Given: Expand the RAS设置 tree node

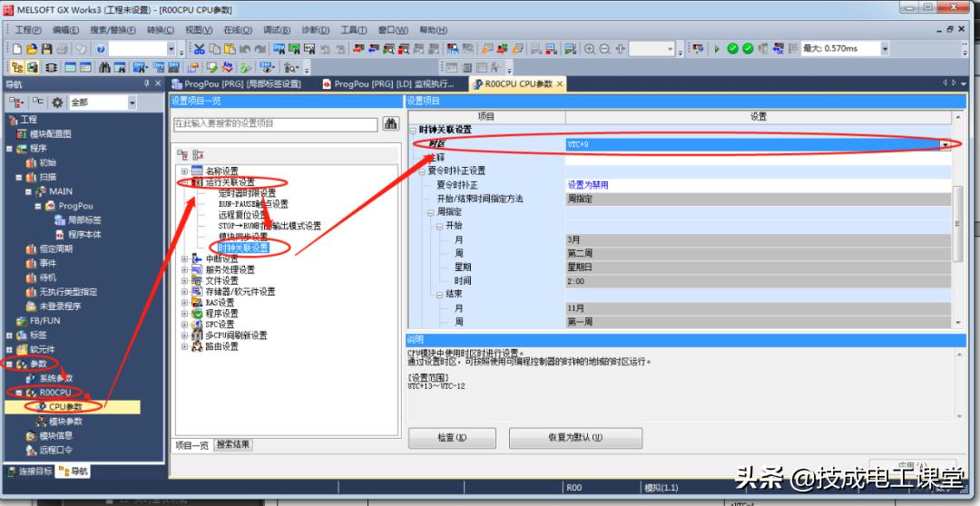Looking at the screenshot, I should click(184, 302).
